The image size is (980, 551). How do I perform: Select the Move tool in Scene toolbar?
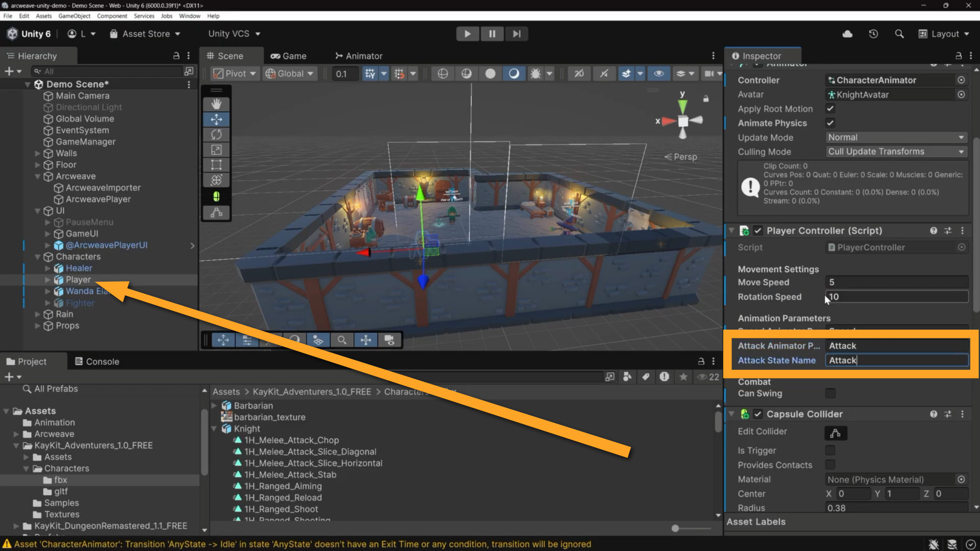pos(216,119)
